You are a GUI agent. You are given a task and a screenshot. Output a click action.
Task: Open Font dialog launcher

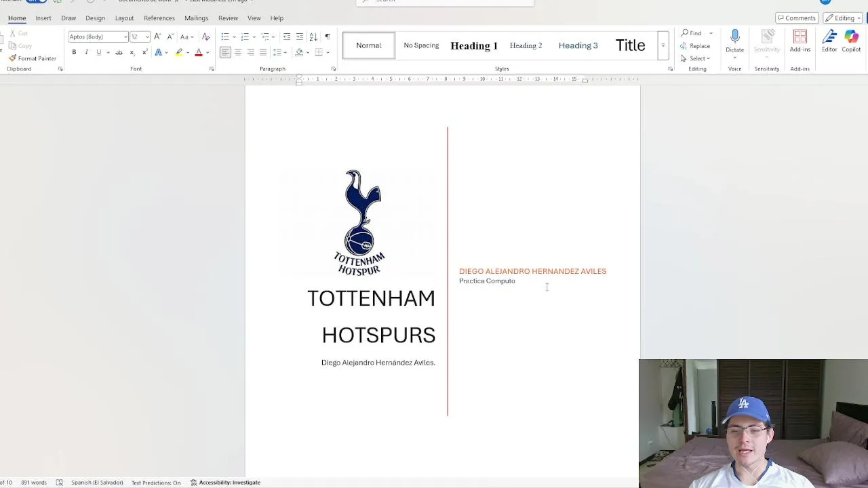click(x=212, y=69)
